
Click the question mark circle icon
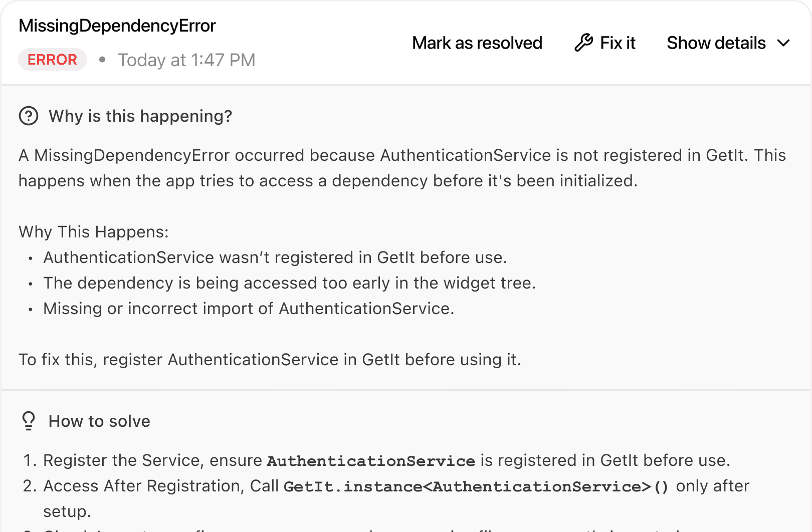tap(29, 116)
